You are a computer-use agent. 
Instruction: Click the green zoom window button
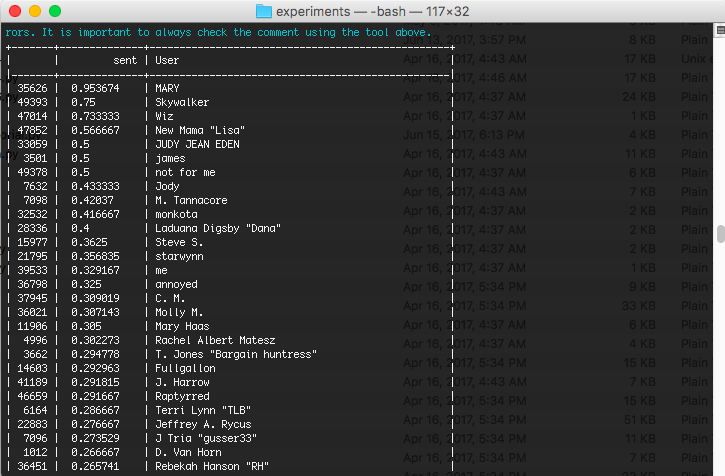tap(55, 11)
